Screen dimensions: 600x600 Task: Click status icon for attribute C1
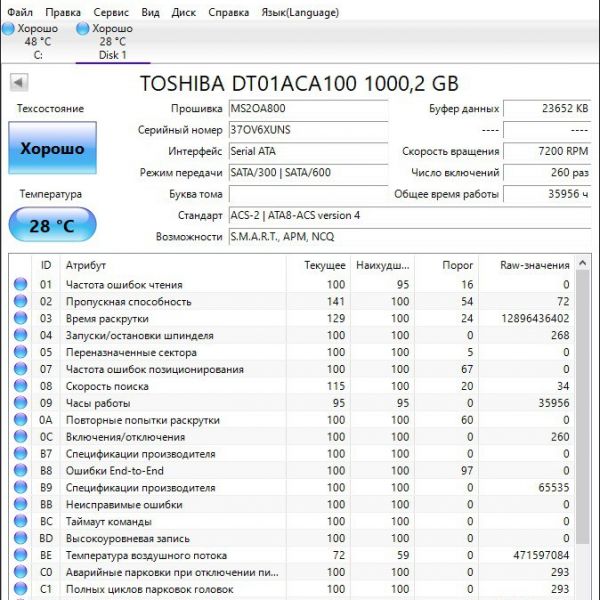tap(20, 589)
